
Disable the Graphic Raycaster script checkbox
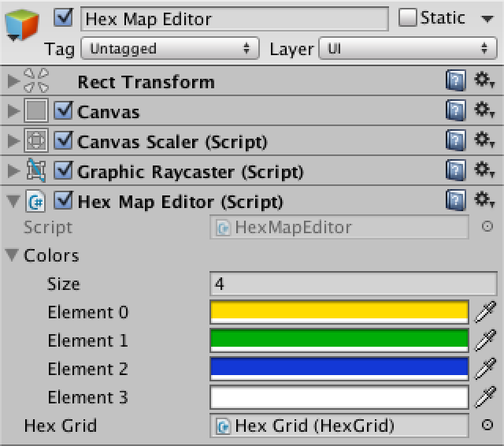63,170
